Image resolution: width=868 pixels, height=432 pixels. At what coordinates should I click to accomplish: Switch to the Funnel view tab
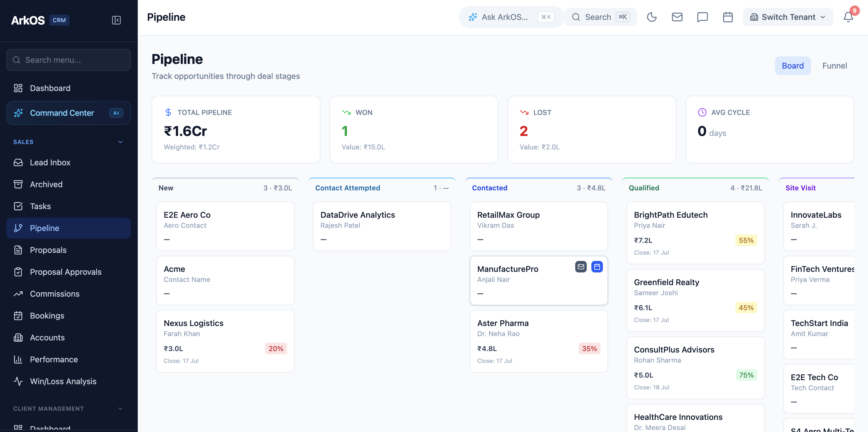pos(834,66)
